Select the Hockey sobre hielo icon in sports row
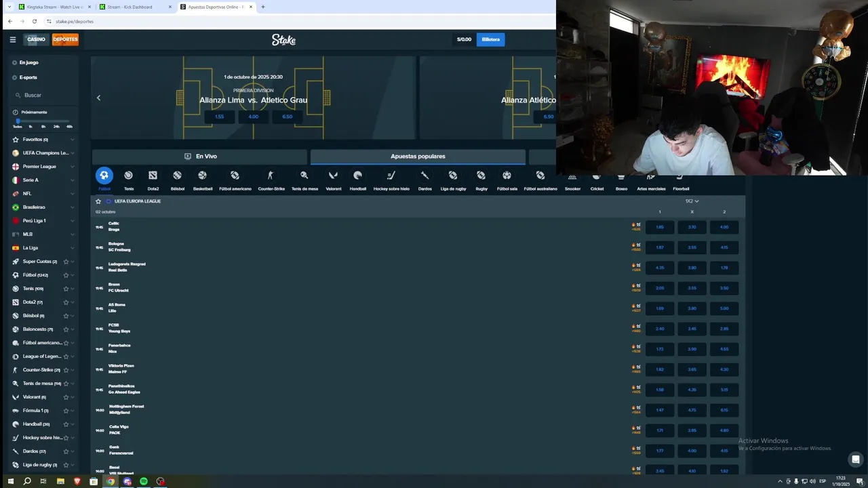 click(391, 176)
